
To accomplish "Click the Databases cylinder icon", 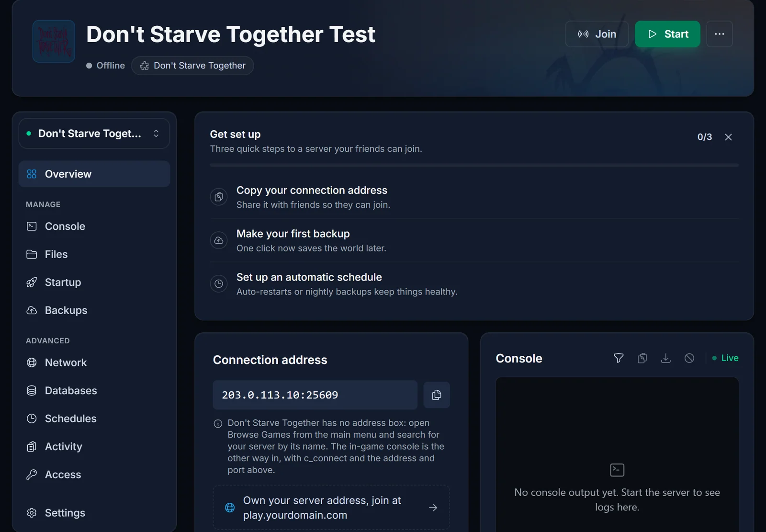I will point(32,391).
